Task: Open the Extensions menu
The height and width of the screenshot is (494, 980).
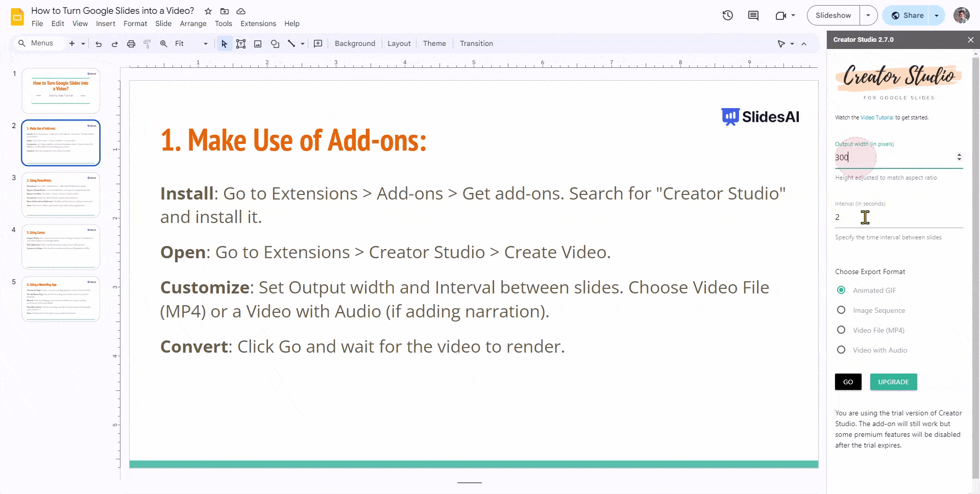Action: click(x=258, y=23)
